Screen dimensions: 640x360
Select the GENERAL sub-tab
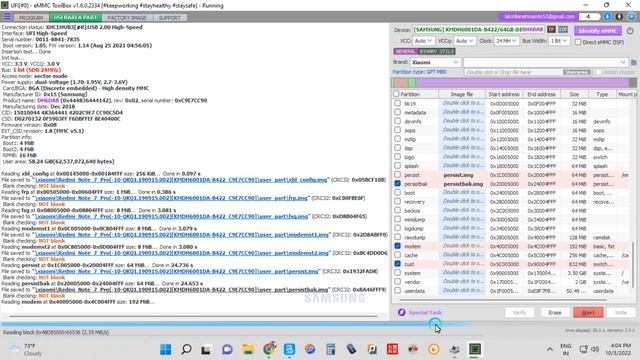405,51
